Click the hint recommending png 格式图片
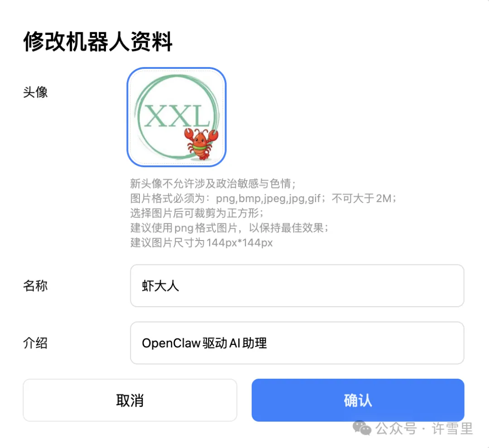Screen dimensions: 489x448 [229, 228]
